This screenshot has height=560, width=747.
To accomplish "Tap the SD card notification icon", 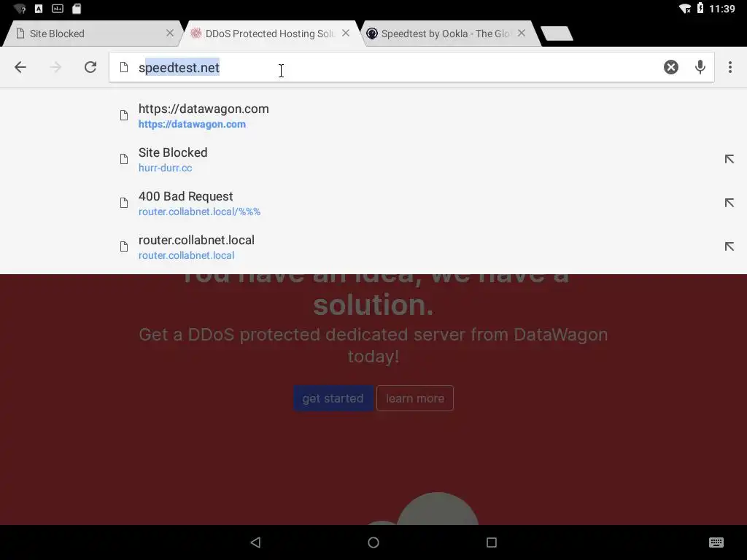I will [77, 9].
